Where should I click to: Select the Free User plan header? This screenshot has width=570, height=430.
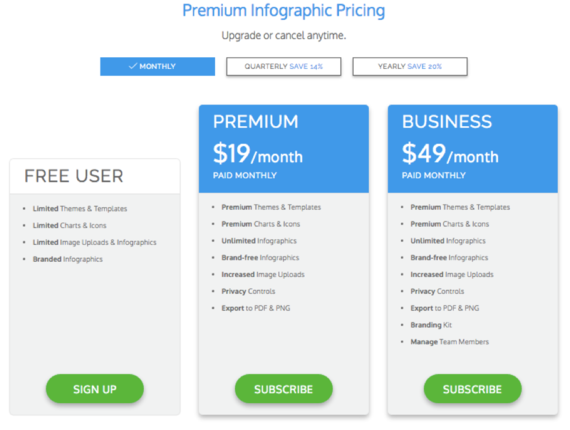(x=95, y=176)
